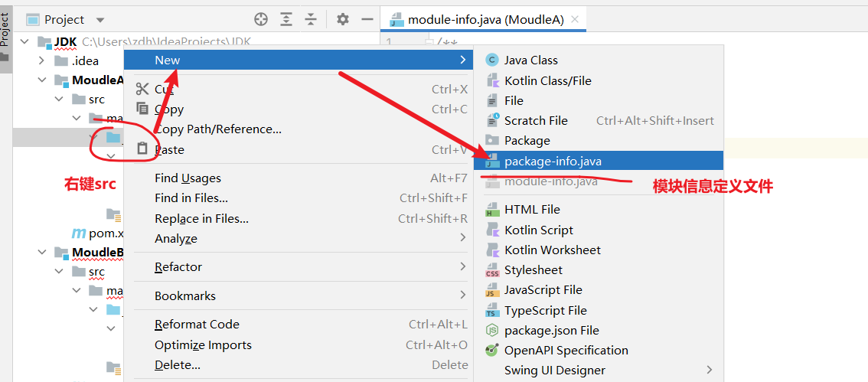Choose Delete from context menu
This screenshot has height=382, width=868.
tap(299, 364)
